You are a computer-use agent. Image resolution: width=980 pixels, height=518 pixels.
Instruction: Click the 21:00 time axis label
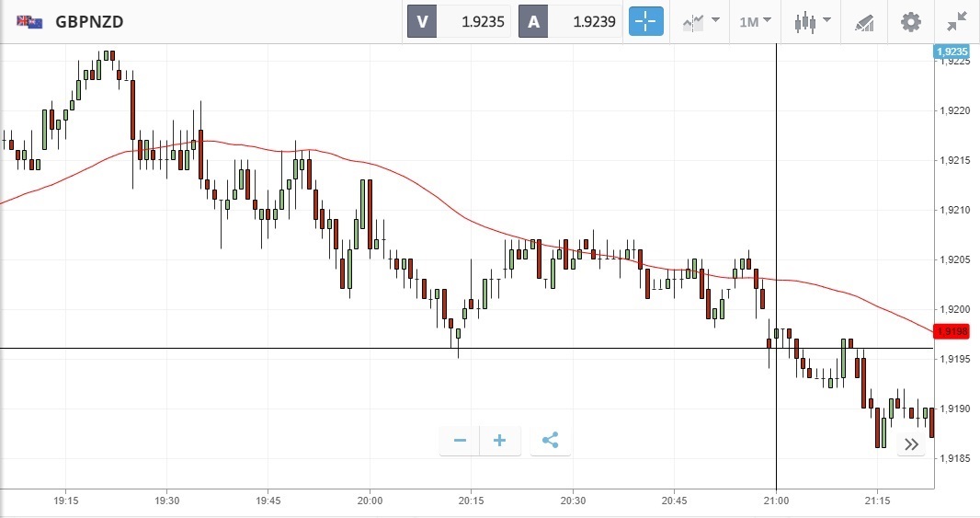(776, 501)
